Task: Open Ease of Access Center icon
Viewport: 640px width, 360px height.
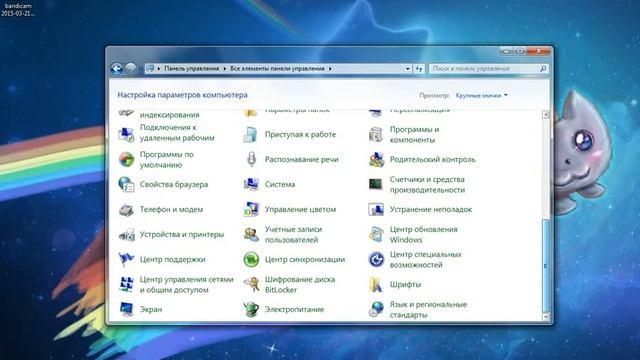Action: [376, 260]
